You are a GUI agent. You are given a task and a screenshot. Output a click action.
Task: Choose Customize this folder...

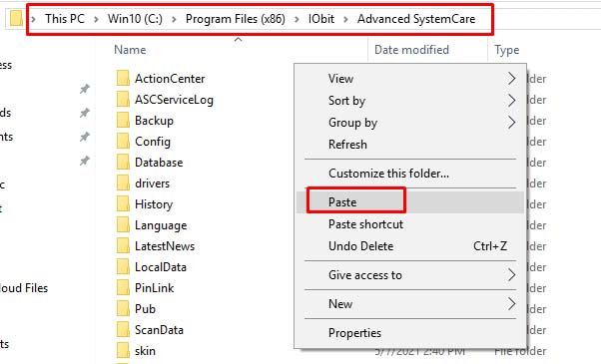tap(410, 174)
